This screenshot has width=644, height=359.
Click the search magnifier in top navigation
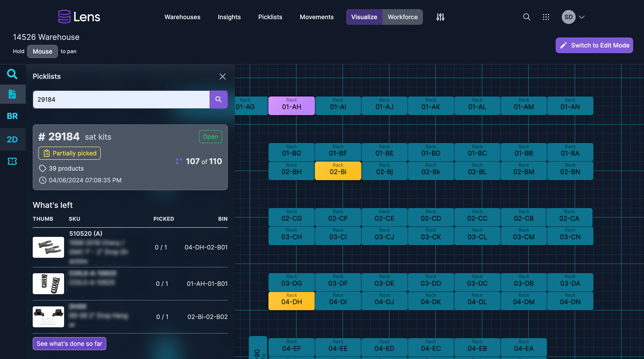pyautogui.click(x=527, y=17)
